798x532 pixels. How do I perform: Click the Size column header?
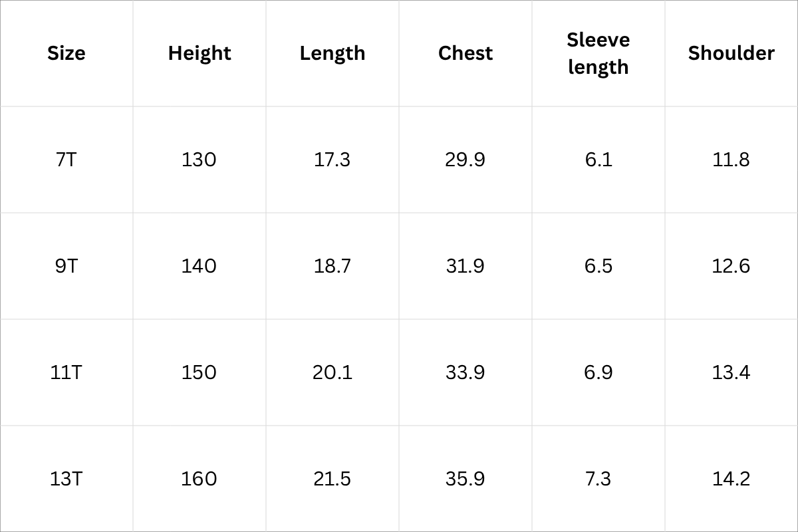66,53
